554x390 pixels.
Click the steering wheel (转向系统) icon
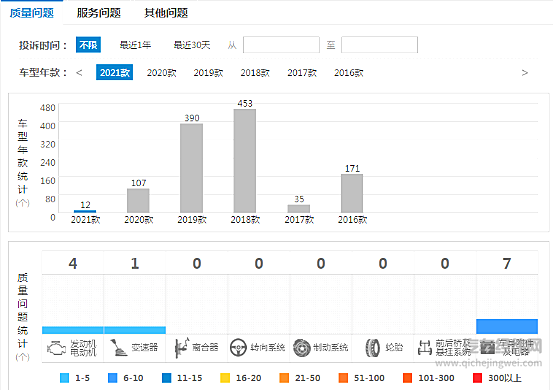pos(238,348)
